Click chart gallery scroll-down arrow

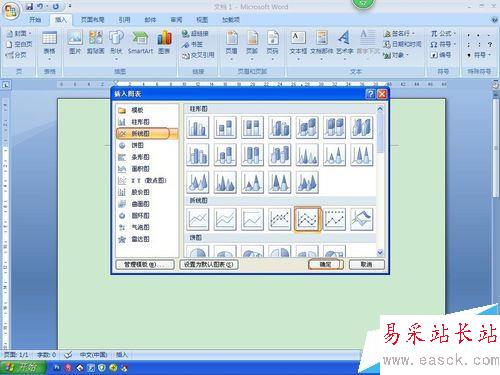(x=380, y=253)
